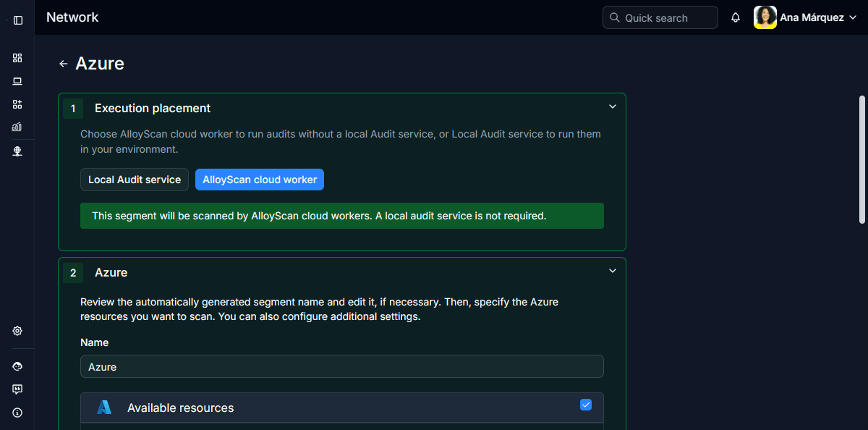Image resolution: width=868 pixels, height=430 pixels.
Task: Click the assistant face icon in sidebar
Action: (x=17, y=366)
